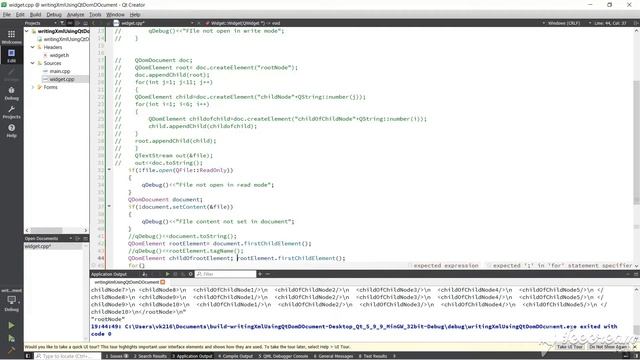Click the filter tree icon in Projects panel
Screen dimensions: 640x360
pyautogui.click(x=62, y=23)
